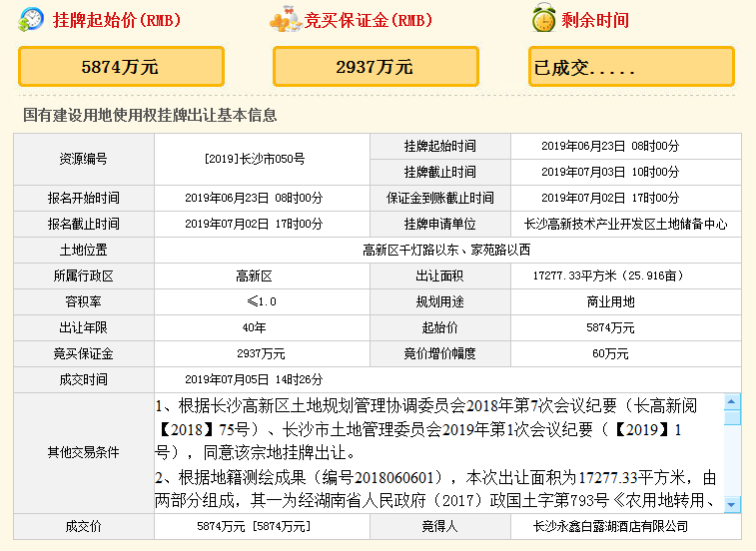This screenshot has width=756, height=551.
Task: Click the 2937万元 deposit amount box
Action: click(375, 68)
